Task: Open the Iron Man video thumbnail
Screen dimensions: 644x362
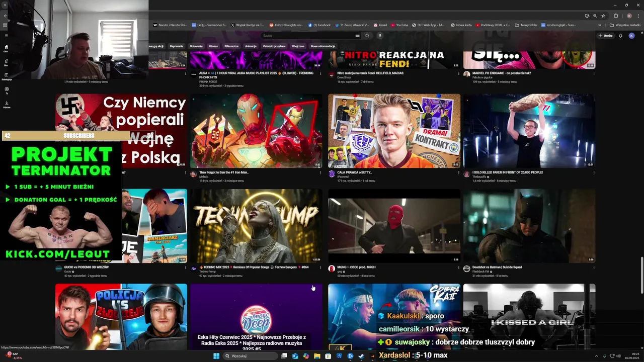Action: [x=256, y=131]
